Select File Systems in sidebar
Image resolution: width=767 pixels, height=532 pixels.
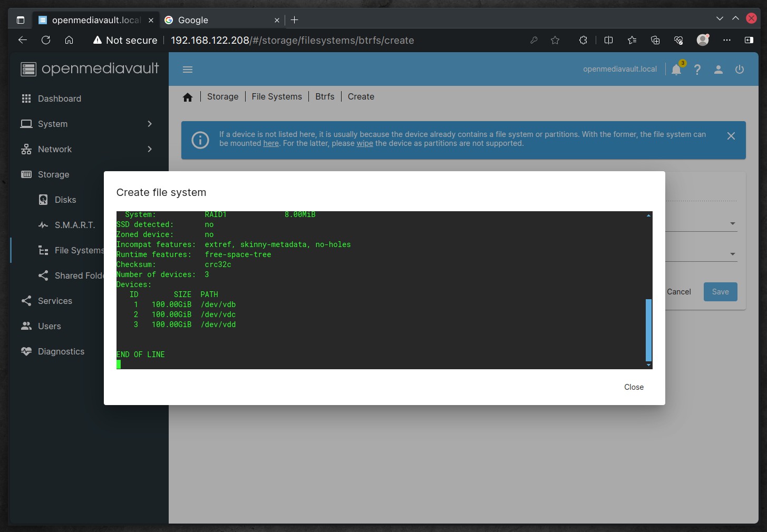click(71, 250)
